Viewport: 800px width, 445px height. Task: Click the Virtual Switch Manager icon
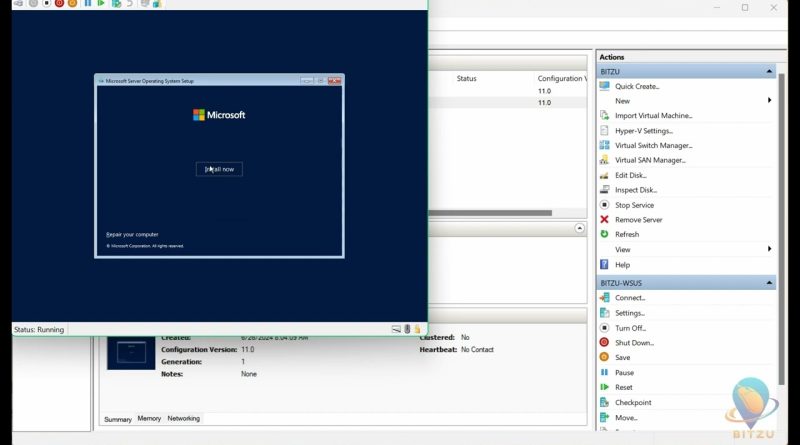(x=605, y=145)
